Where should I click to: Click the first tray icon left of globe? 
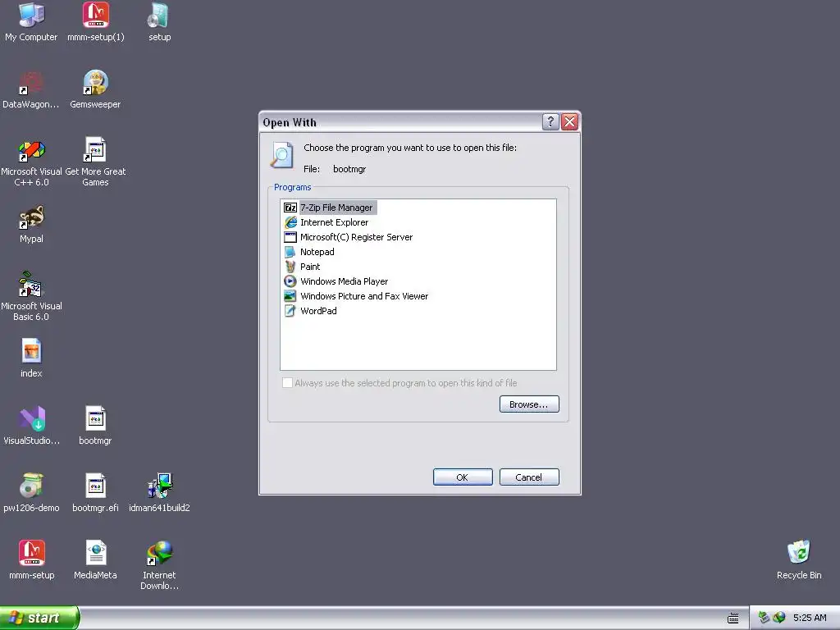pyautogui.click(x=764, y=618)
